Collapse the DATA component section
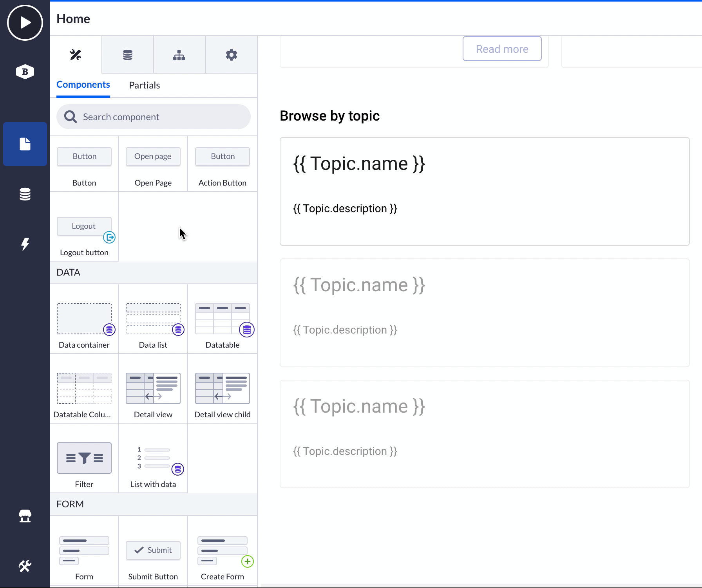The image size is (702, 588). coord(154,272)
